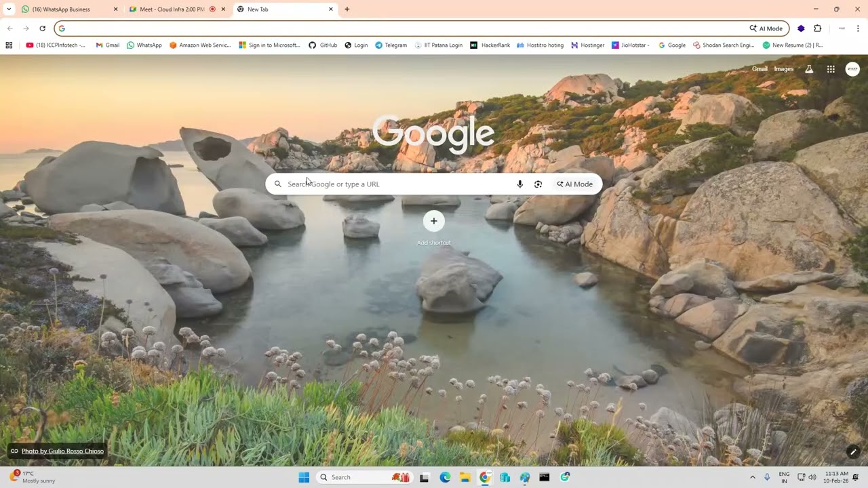Click the browser back arrow
Viewport: 868px width, 488px height.
[9, 28]
